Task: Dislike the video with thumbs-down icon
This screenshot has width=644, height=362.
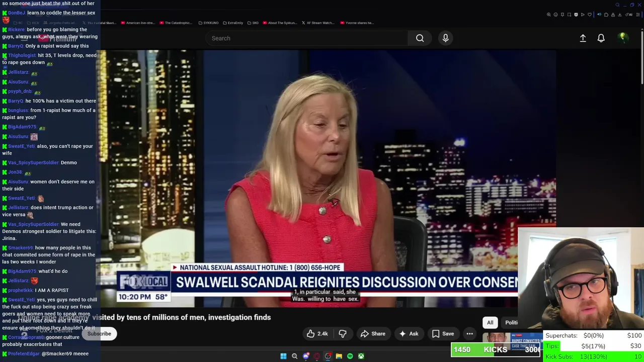Action: pos(343,334)
